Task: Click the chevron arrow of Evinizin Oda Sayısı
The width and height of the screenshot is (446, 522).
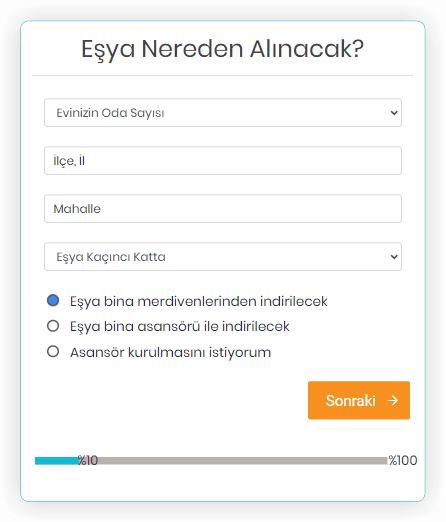Action: click(x=394, y=113)
